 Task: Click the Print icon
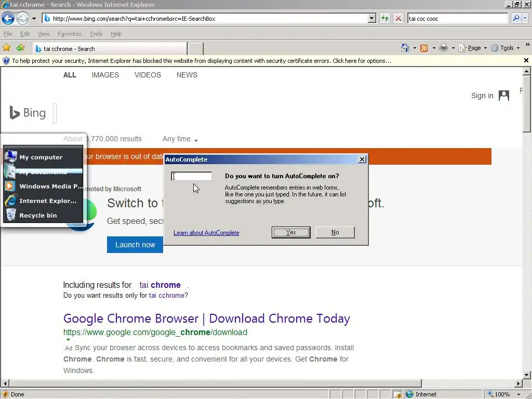pyautogui.click(x=444, y=48)
